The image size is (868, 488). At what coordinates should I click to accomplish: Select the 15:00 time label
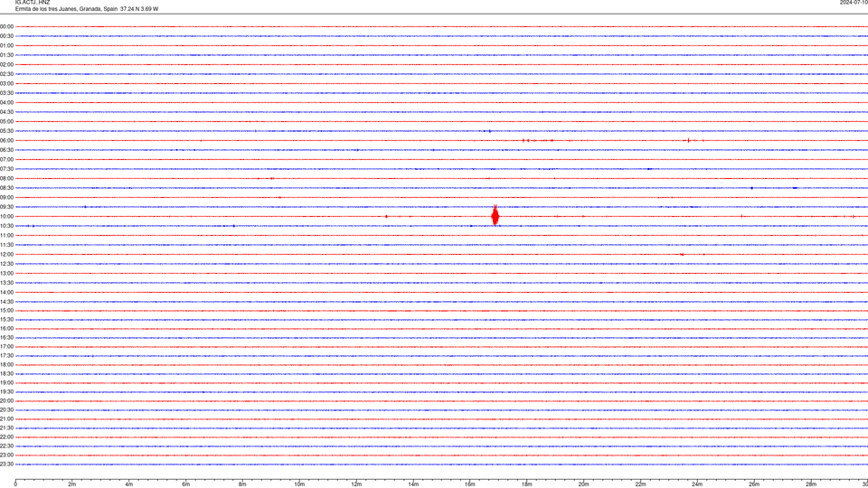[6, 310]
